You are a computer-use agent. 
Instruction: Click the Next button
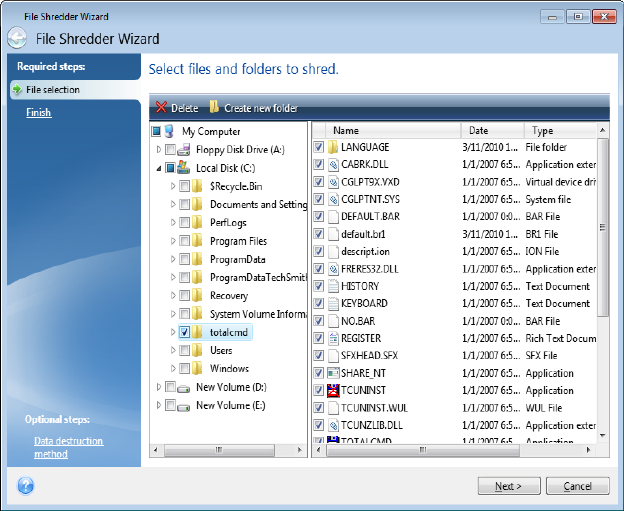(x=509, y=486)
